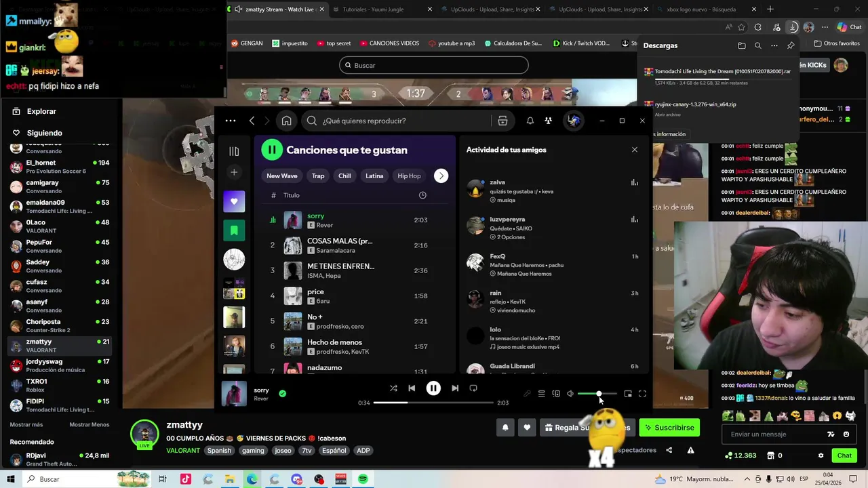Report the stream with warning icon
Image resolution: width=868 pixels, height=488 pixels.
coord(690,450)
